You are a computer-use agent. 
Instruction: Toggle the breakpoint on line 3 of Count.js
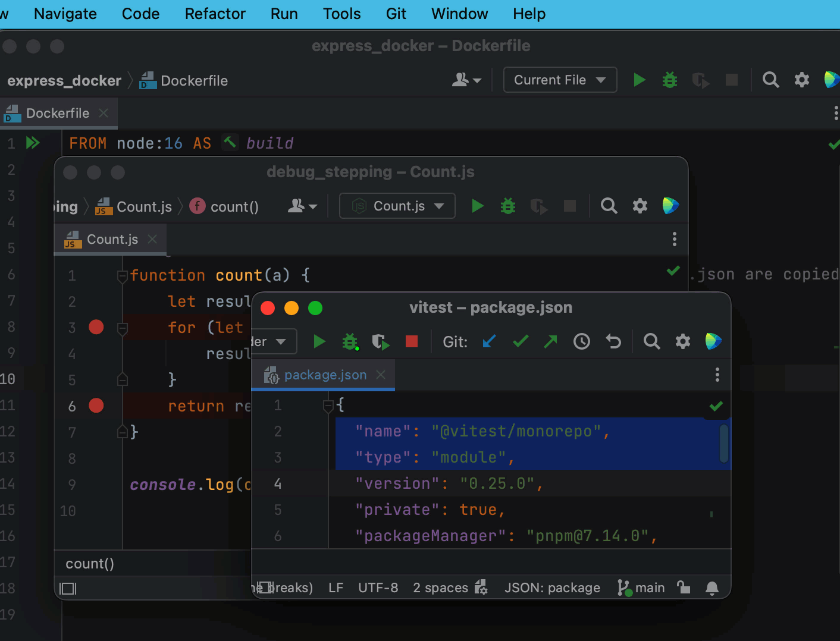[x=96, y=327]
